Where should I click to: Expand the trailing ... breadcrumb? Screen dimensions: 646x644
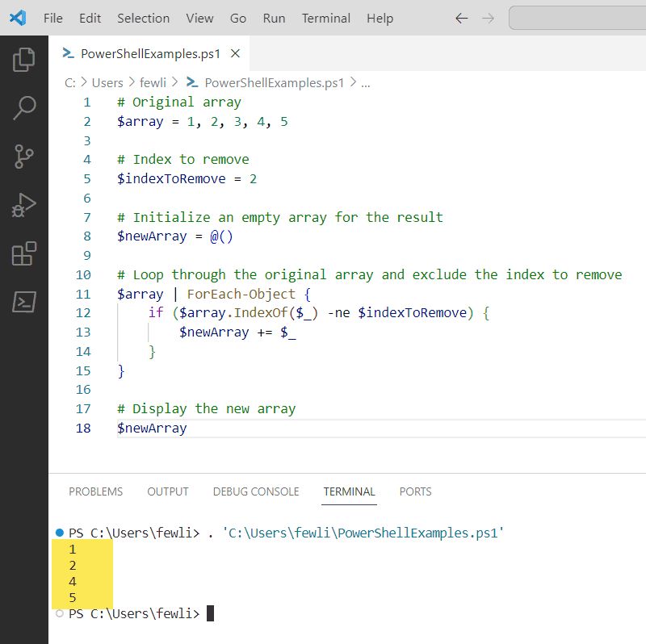pos(366,82)
